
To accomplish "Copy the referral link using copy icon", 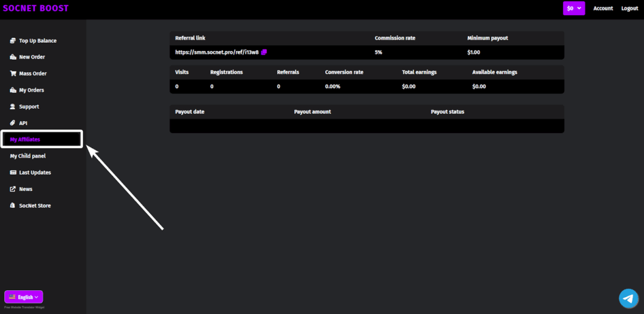I will 265,52.
